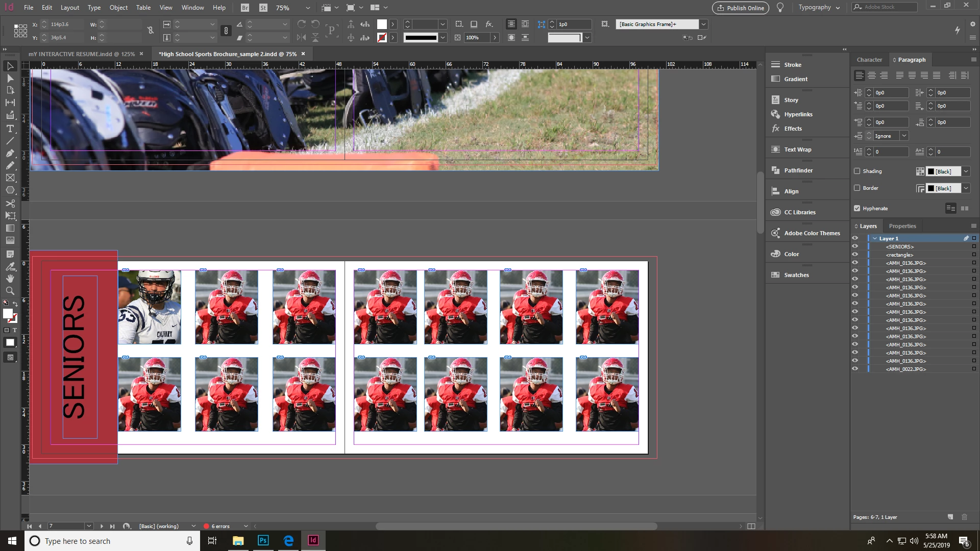Open the Object menu
This screenshot has height=551, width=980.
118,8
